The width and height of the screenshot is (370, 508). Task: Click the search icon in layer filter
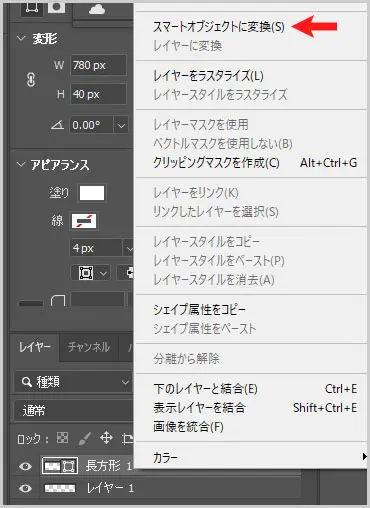point(26,382)
